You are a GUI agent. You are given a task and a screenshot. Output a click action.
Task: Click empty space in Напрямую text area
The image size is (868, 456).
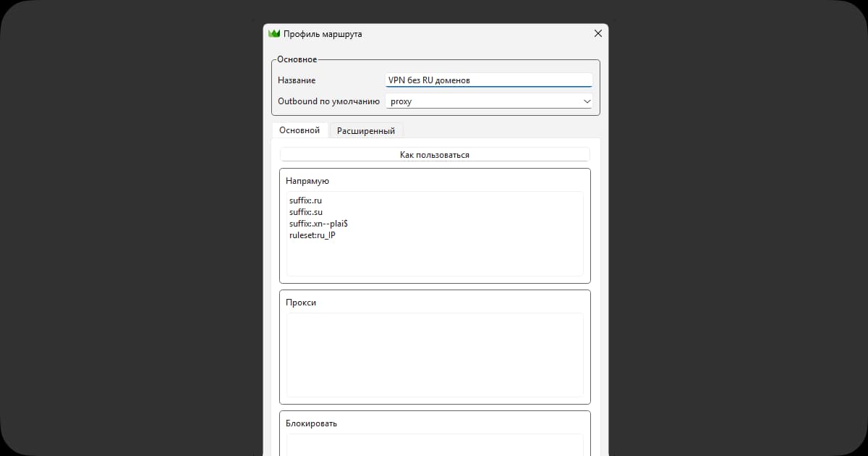tap(434, 257)
